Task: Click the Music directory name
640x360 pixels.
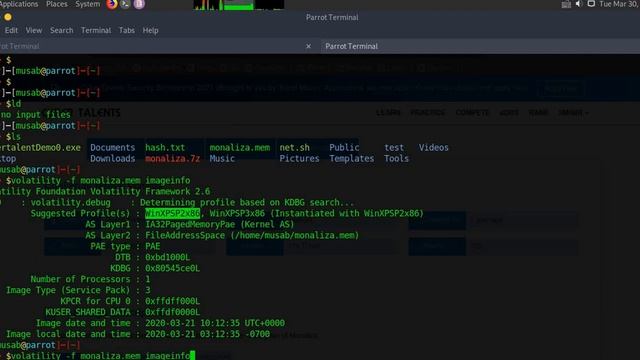Action: pyautogui.click(x=222, y=158)
